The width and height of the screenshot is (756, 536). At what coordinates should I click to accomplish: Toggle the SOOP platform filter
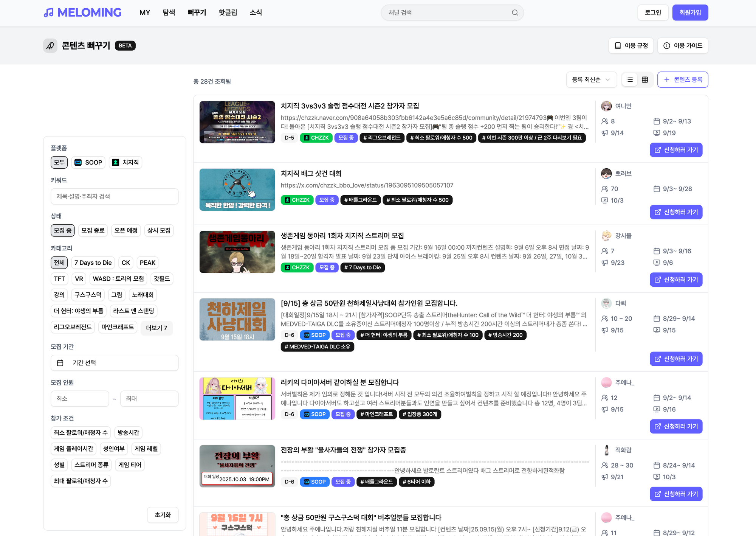[88, 162]
